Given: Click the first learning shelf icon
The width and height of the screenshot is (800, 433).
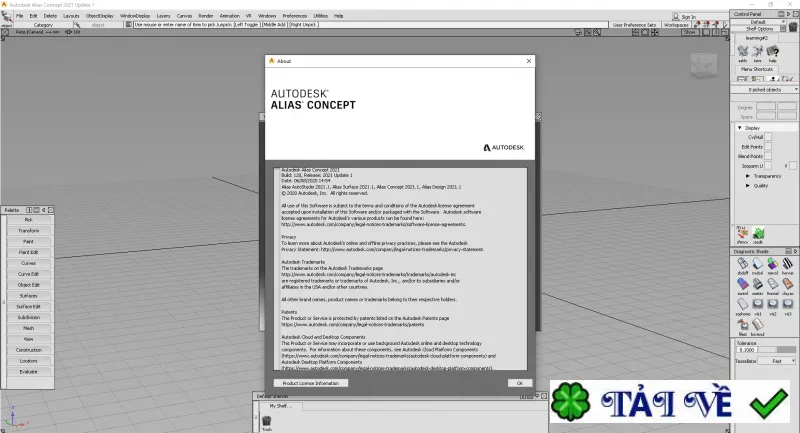Looking at the screenshot, I should click(x=743, y=51).
